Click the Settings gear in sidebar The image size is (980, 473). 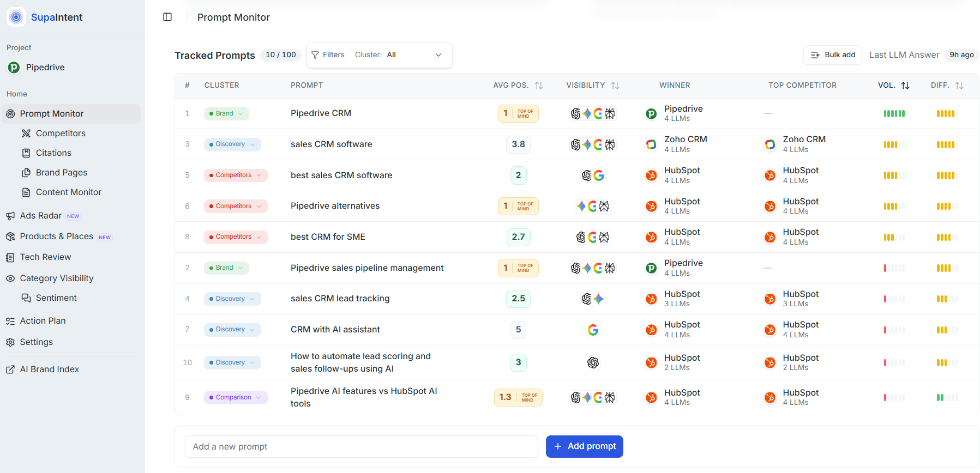click(x=10, y=342)
